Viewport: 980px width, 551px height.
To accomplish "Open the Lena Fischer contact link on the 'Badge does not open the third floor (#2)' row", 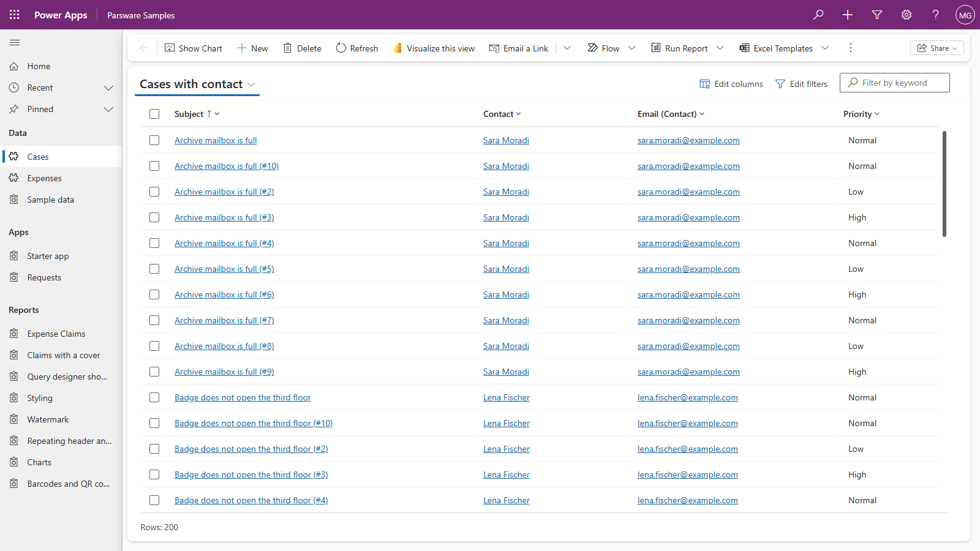I will [507, 449].
